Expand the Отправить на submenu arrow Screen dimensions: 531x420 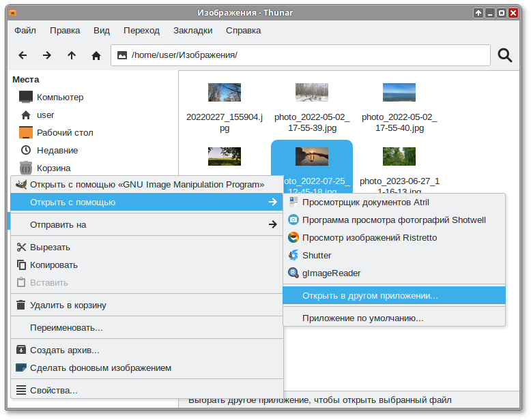click(272, 224)
